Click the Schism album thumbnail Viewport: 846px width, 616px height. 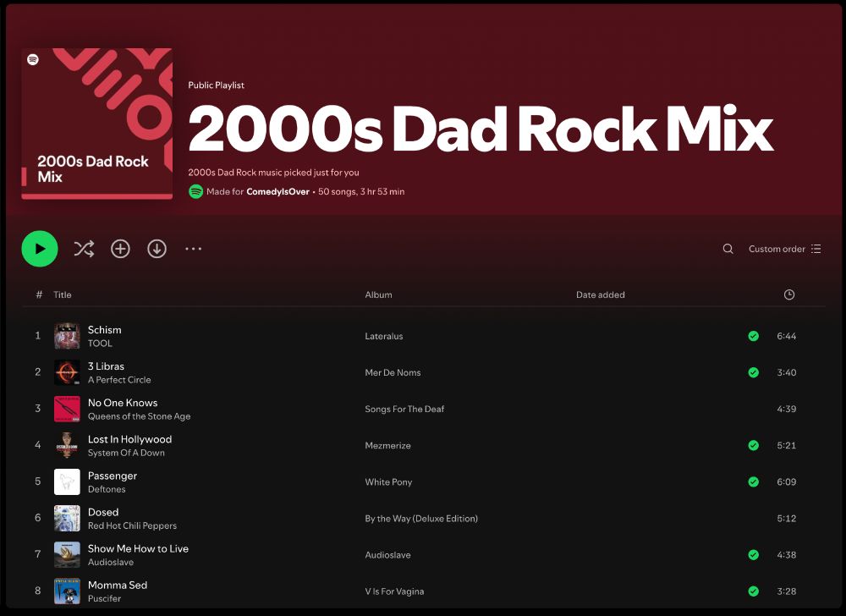[x=67, y=336]
